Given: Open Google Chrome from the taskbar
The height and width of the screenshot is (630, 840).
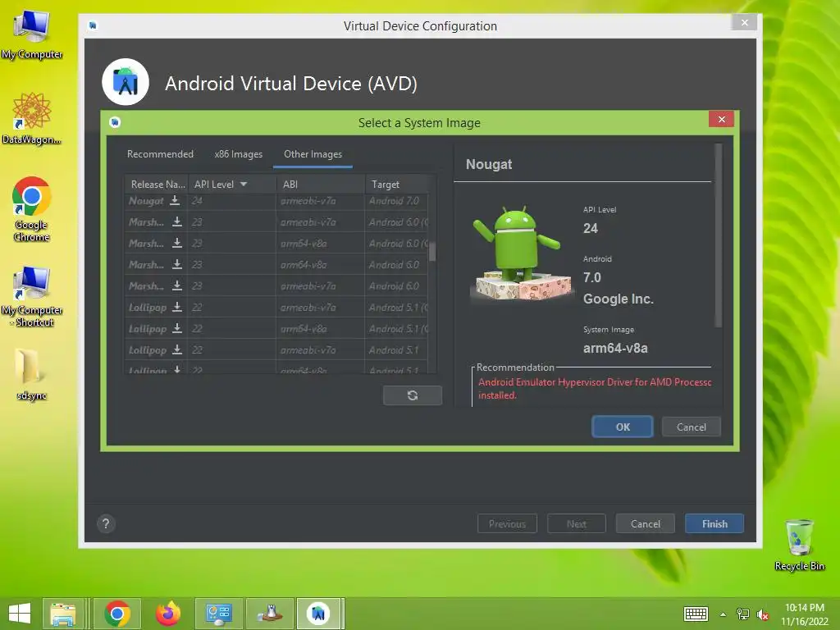Looking at the screenshot, I should 117,614.
